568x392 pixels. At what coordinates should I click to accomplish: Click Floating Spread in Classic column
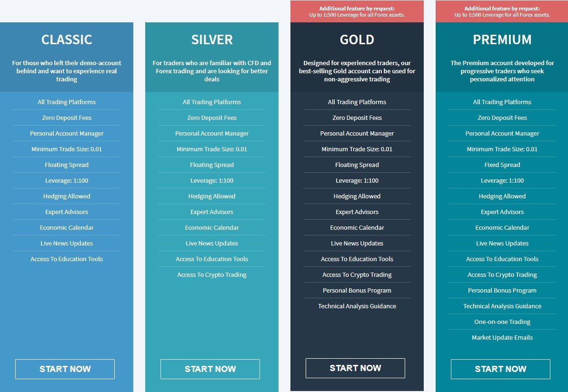pyautogui.click(x=67, y=165)
